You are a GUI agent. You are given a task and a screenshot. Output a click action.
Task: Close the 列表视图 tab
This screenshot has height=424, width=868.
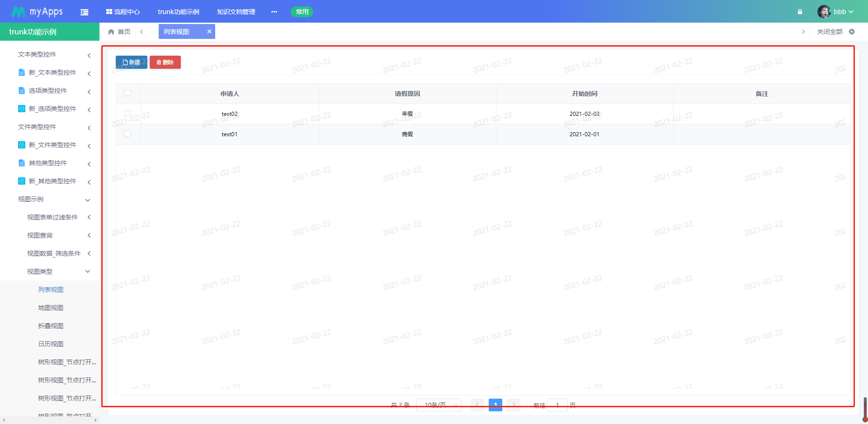click(209, 32)
